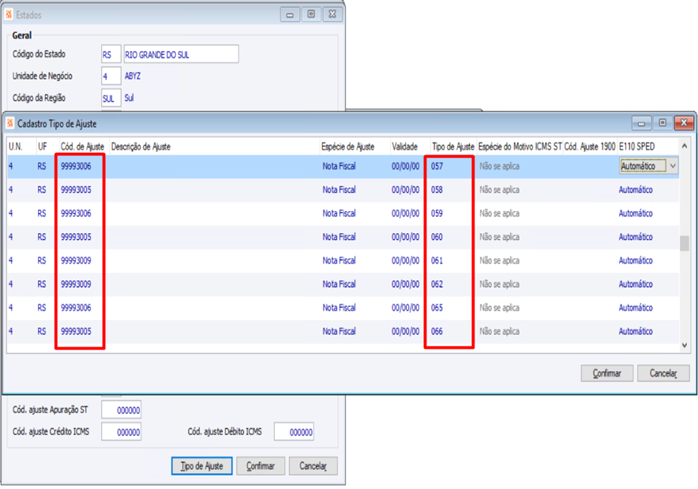Click validade 00/00/00 in row 057

[x=405, y=166]
